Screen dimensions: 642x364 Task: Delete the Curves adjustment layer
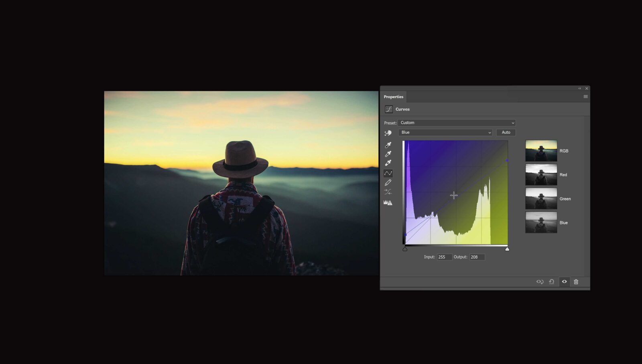(x=576, y=282)
